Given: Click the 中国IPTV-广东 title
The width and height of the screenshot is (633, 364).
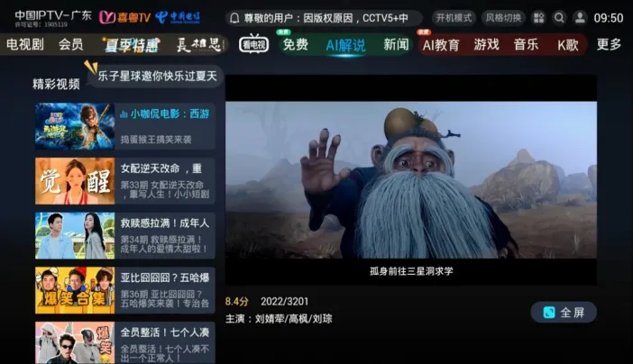Looking at the screenshot, I should (53, 15).
